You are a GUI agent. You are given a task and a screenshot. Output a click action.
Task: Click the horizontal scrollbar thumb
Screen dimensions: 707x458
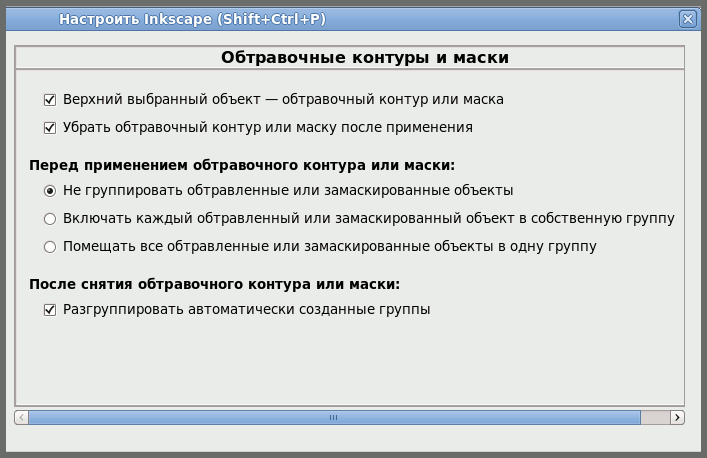(335, 417)
